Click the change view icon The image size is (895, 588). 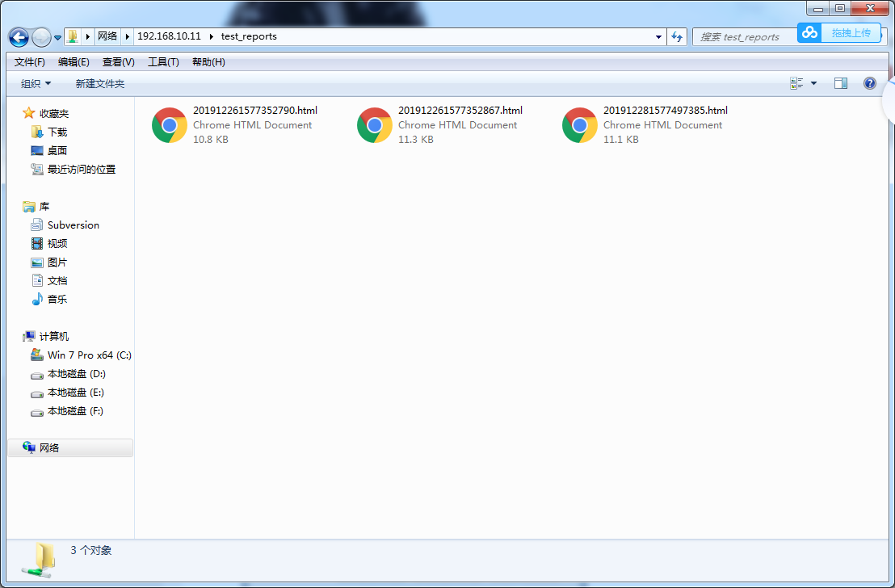coord(796,83)
